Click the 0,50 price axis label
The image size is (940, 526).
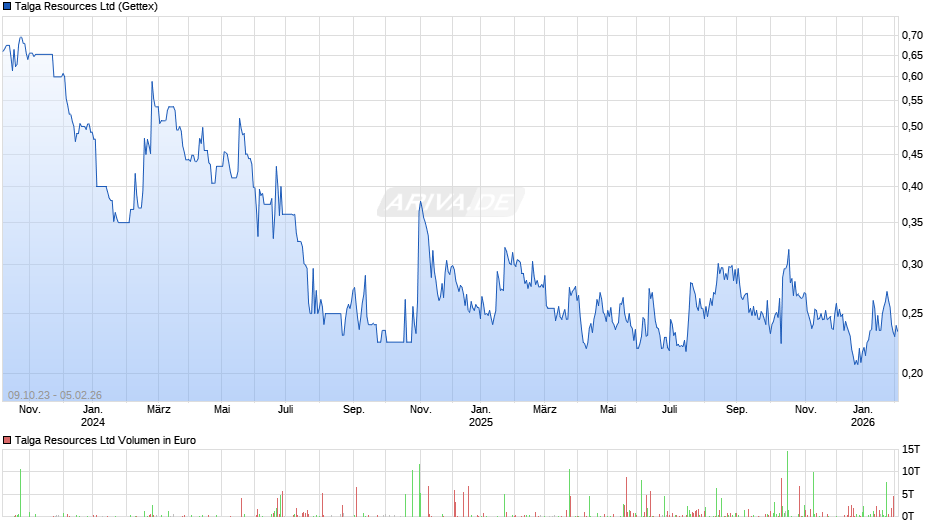pos(912,127)
